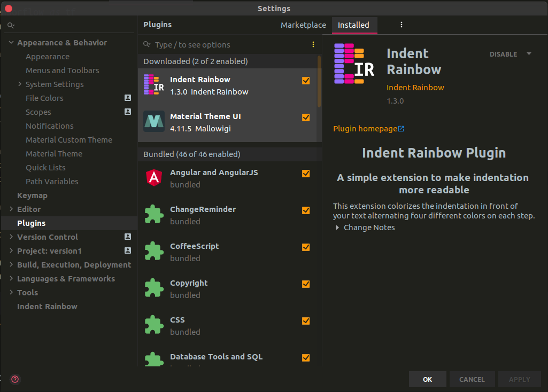Open Menus and Toolbars settings
This screenshot has height=392, width=548.
coord(62,70)
